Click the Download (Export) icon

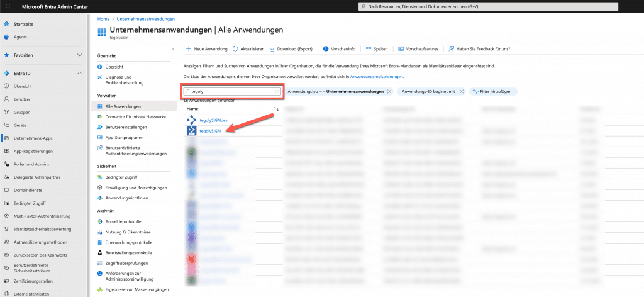[272, 49]
